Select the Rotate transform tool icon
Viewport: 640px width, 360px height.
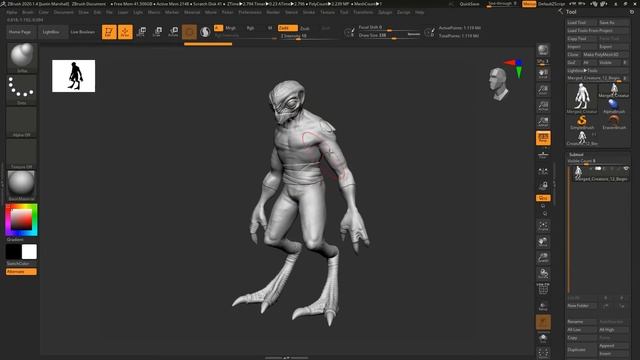click(x=173, y=32)
